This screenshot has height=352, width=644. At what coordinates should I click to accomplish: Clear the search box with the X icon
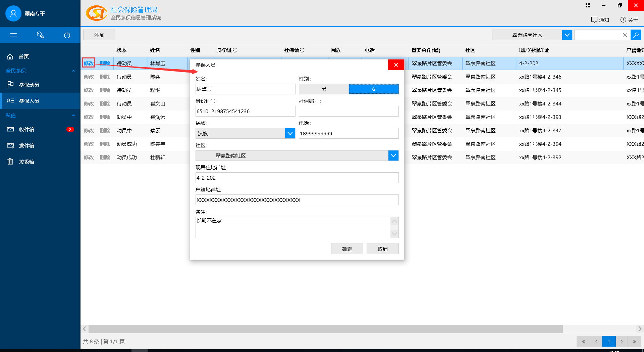[x=625, y=35]
